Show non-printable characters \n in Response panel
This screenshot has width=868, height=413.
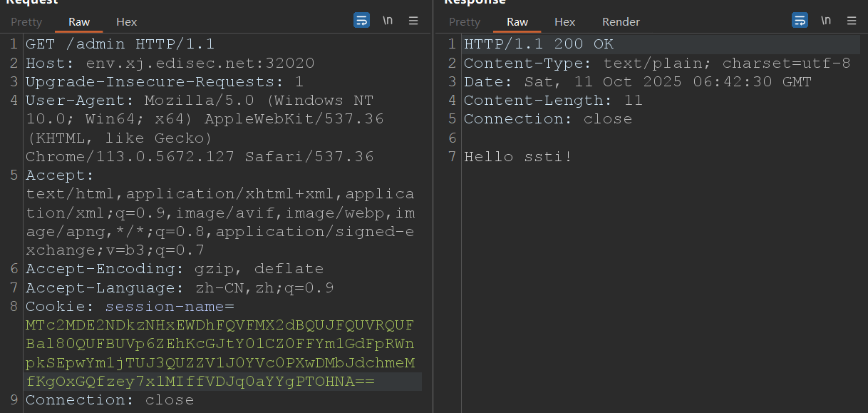coord(826,21)
